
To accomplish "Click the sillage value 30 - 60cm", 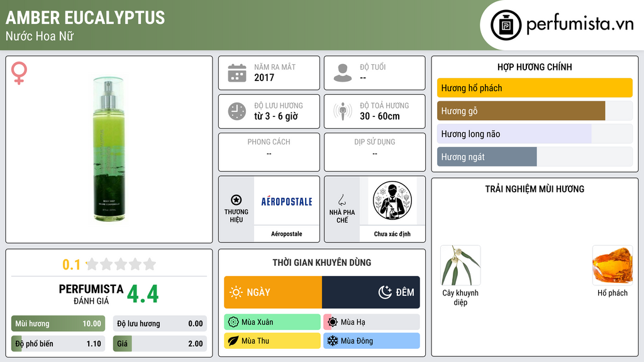I will (380, 116).
